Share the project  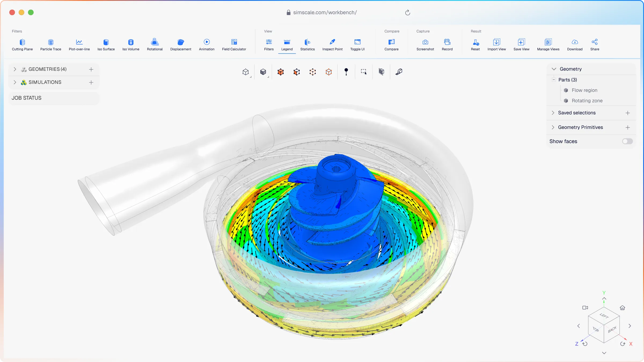(595, 45)
